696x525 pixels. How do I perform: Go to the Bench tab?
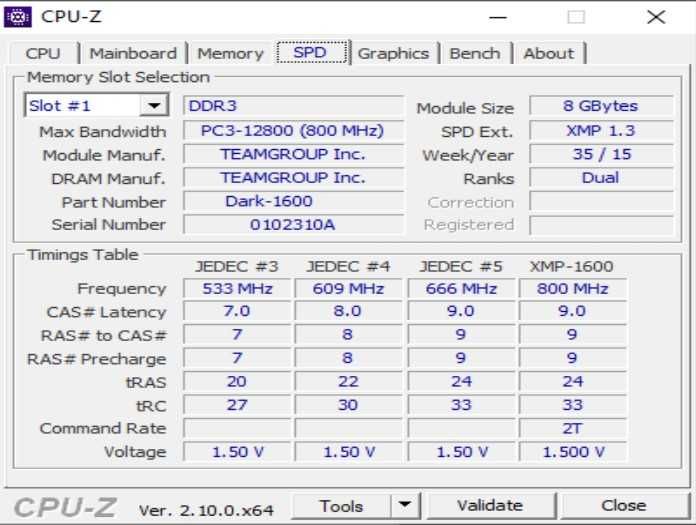pyautogui.click(x=475, y=53)
